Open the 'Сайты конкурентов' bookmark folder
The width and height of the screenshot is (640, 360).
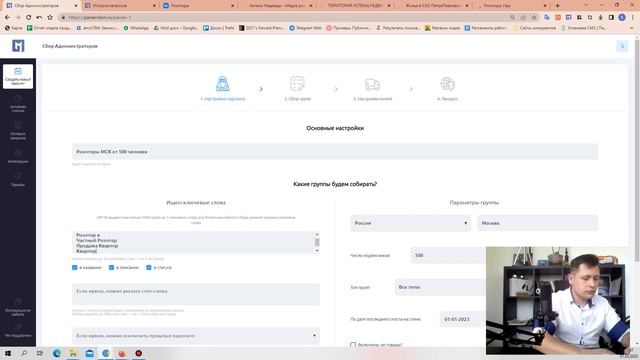[534, 28]
